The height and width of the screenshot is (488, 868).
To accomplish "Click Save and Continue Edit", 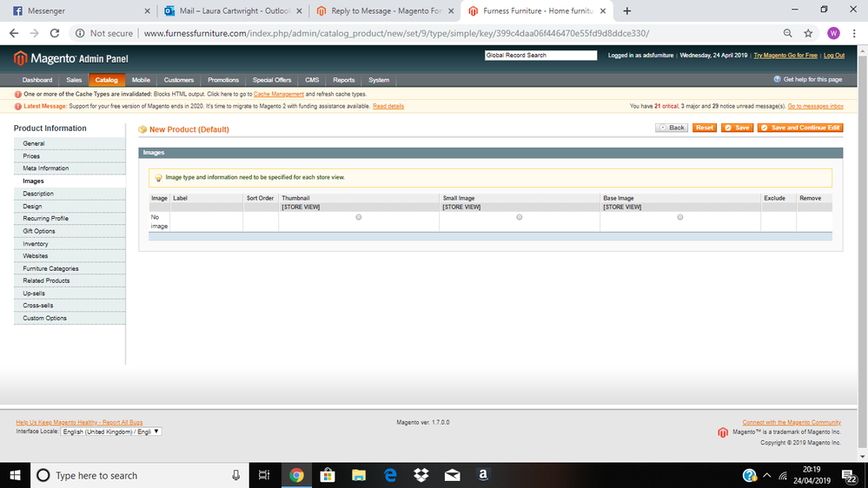I will tap(800, 128).
